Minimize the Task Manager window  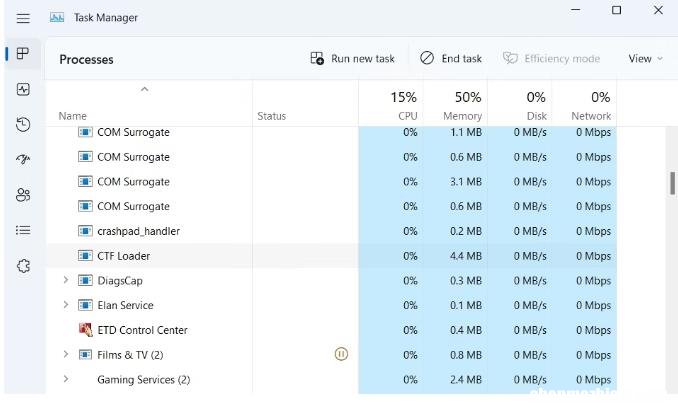tap(576, 10)
